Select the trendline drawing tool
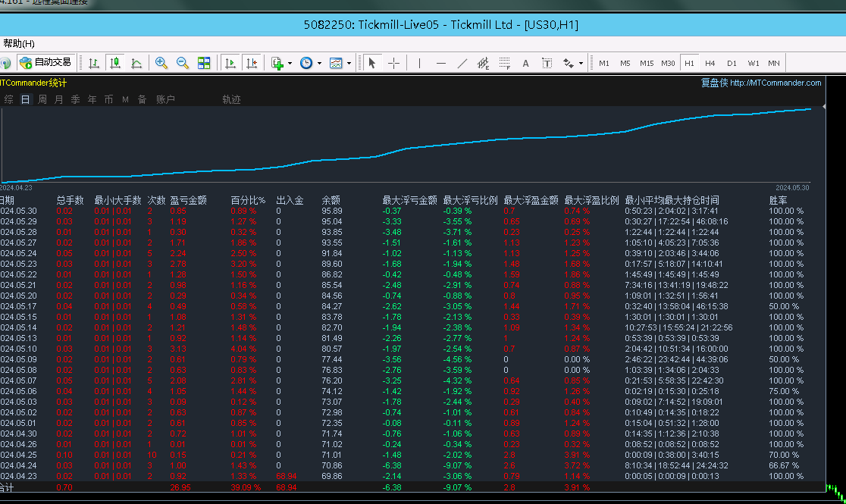846x504 pixels. tap(462, 63)
